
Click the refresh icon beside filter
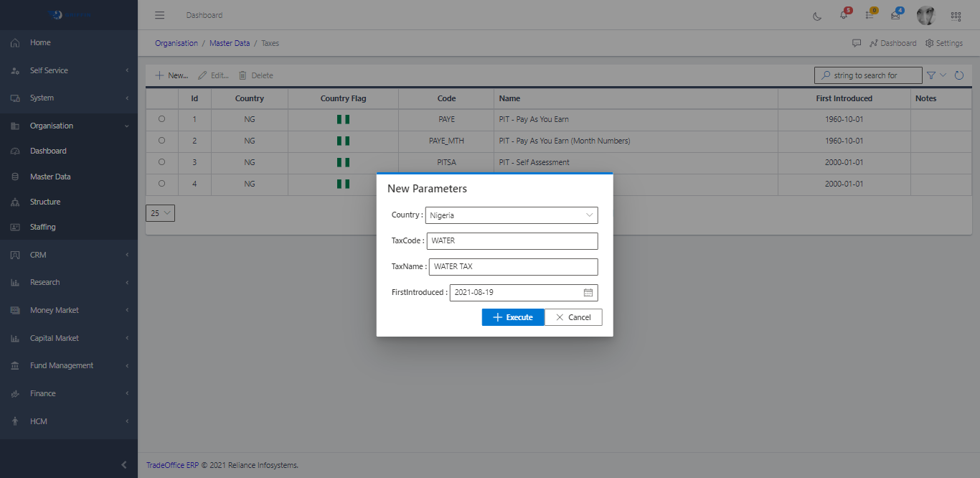click(x=959, y=75)
